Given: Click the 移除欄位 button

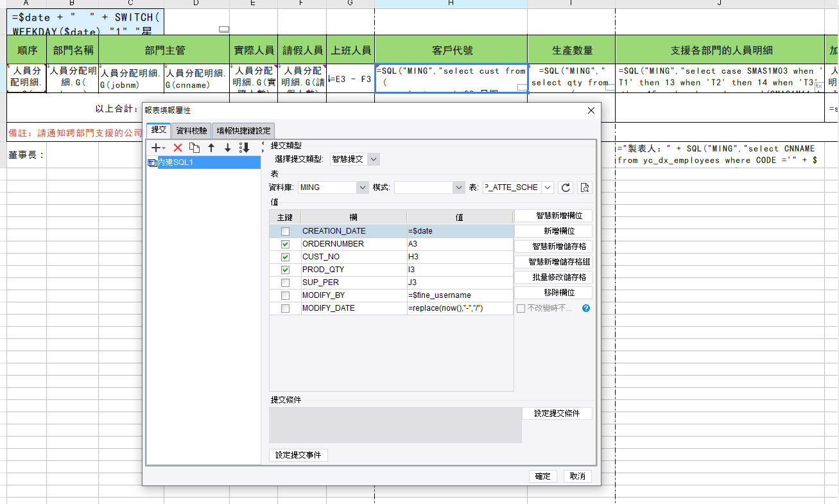Looking at the screenshot, I should tap(553, 293).
